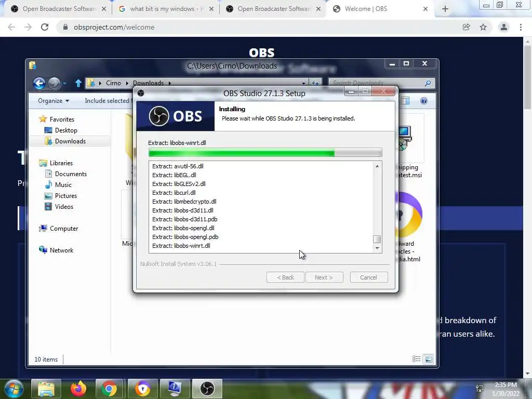
Task: Select the 'Extract: libcurl.dll' log line
Action: 174,193
